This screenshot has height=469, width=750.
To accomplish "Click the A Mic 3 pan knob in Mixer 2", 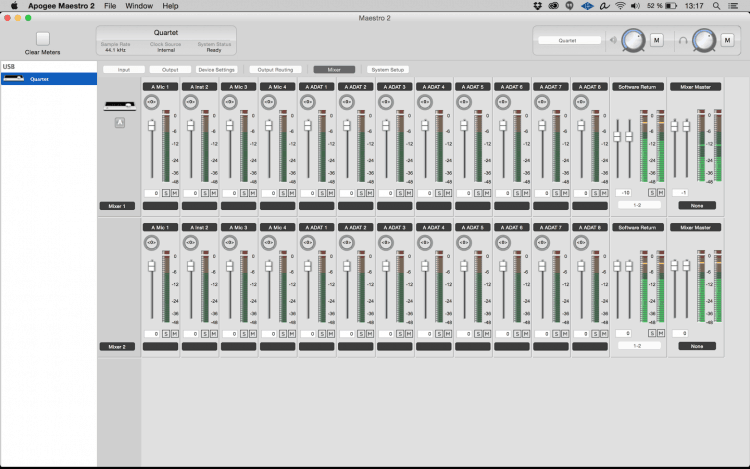I will [x=230, y=242].
